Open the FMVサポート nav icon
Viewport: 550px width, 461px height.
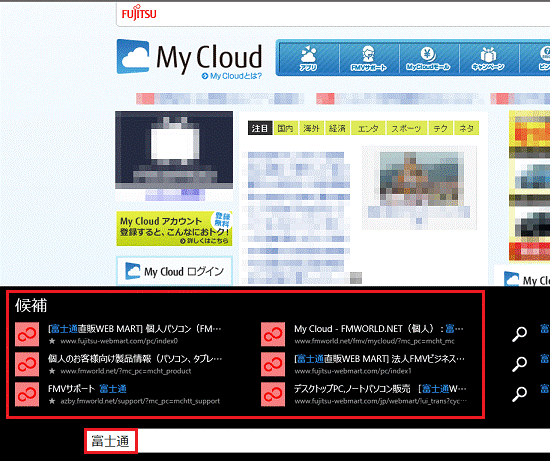[x=368, y=58]
